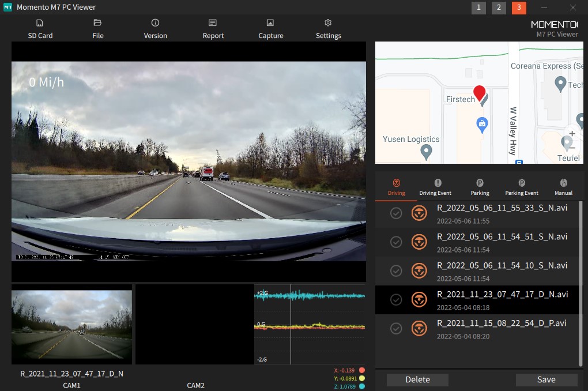Open the Driving Event tab
The height and width of the screenshot is (391, 588).
pyautogui.click(x=435, y=186)
